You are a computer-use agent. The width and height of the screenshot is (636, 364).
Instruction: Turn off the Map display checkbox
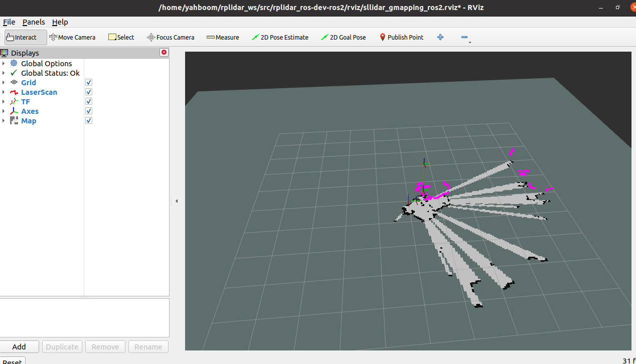click(x=89, y=120)
